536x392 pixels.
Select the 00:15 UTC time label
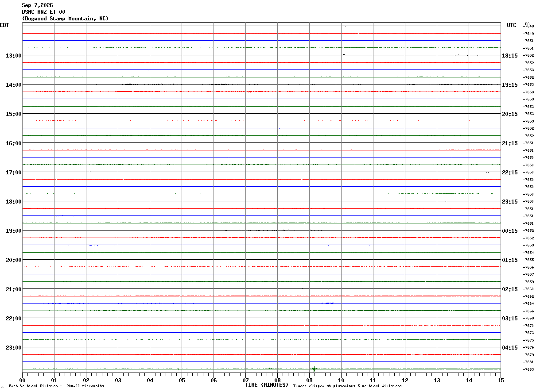(510, 231)
